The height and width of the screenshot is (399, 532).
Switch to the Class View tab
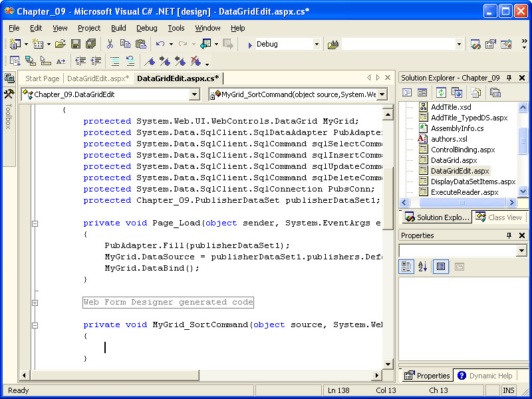coord(499,217)
